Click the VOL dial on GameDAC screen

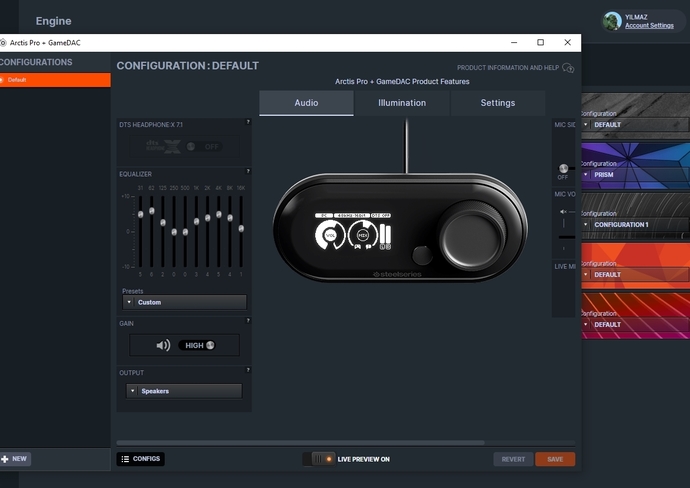point(330,235)
